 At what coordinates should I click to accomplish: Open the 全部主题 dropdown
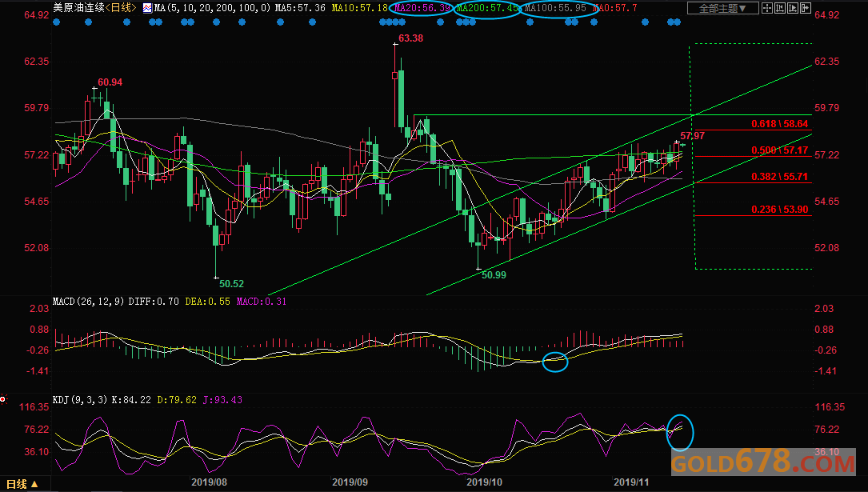[722, 8]
